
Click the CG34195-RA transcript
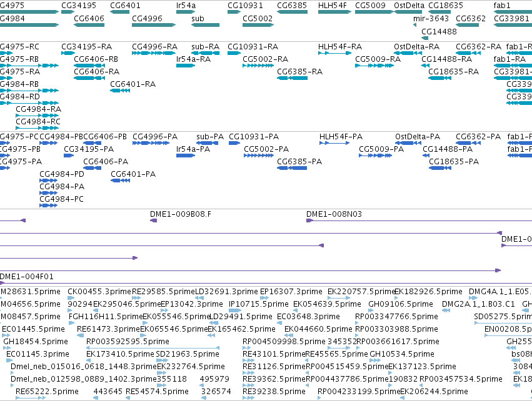pyautogui.click(x=68, y=53)
